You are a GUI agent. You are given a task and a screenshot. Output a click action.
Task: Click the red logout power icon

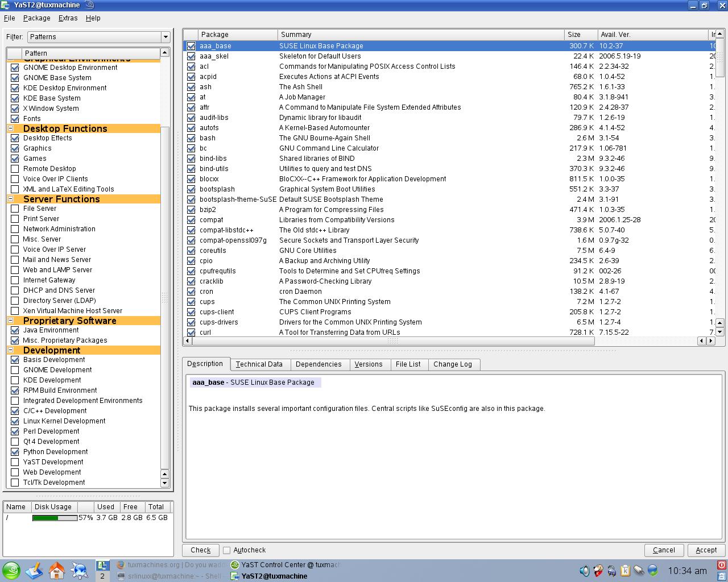[x=722, y=566]
